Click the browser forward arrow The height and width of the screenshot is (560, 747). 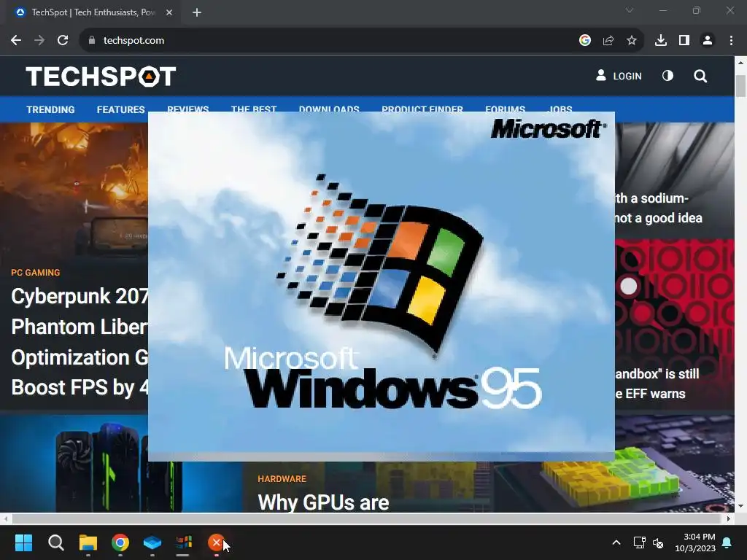39,41
